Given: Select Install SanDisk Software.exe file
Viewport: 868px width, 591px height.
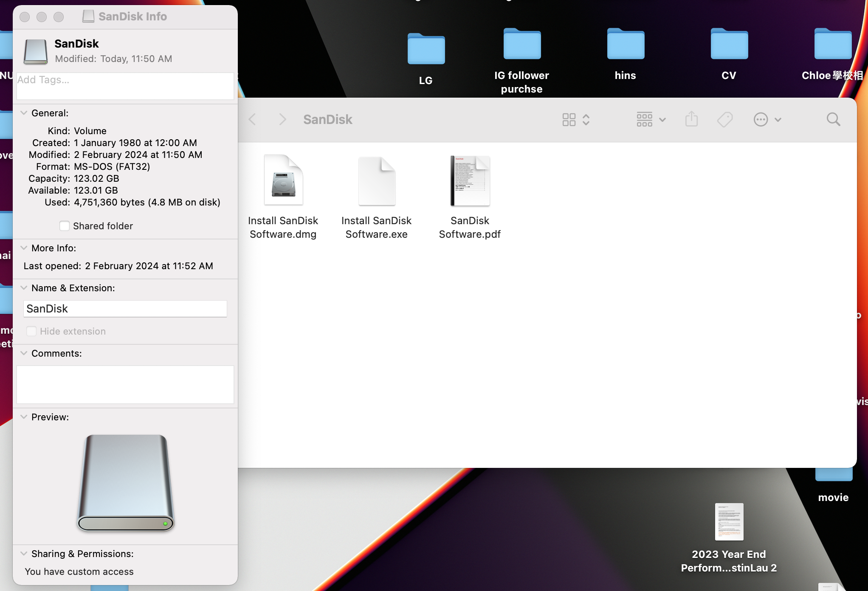Looking at the screenshot, I should [377, 181].
